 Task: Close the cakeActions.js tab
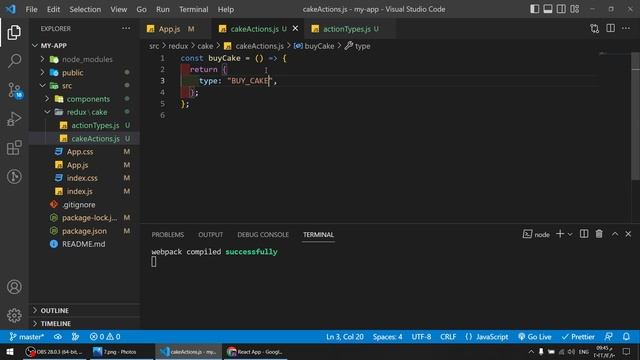pyautogui.click(x=296, y=29)
